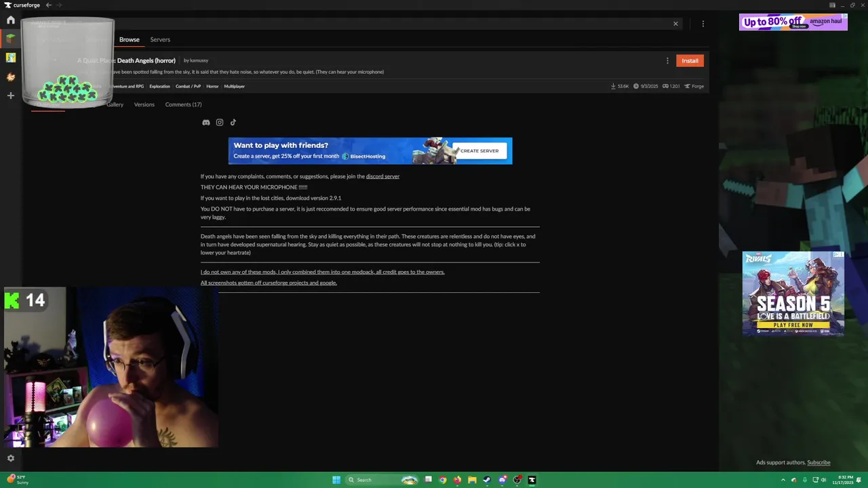Click the Multiplayer category tag
The image size is (868, 488).
(235, 86)
